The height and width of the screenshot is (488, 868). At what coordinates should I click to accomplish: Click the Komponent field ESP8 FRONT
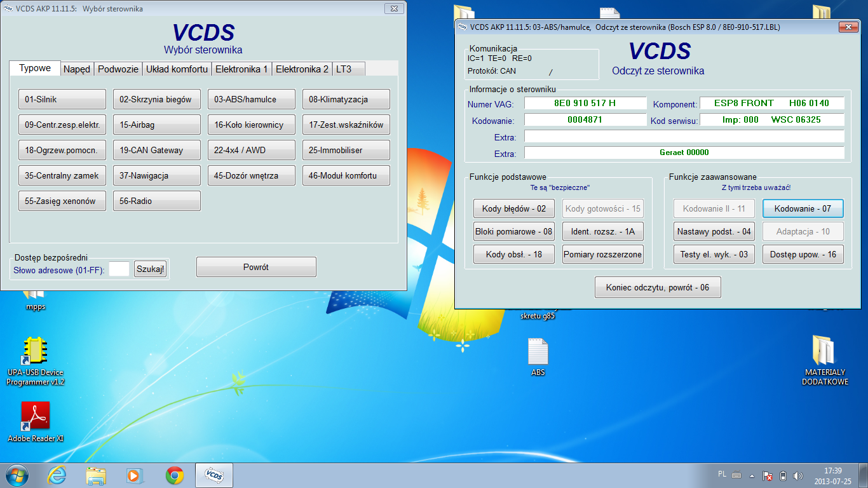click(x=772, y=103)
